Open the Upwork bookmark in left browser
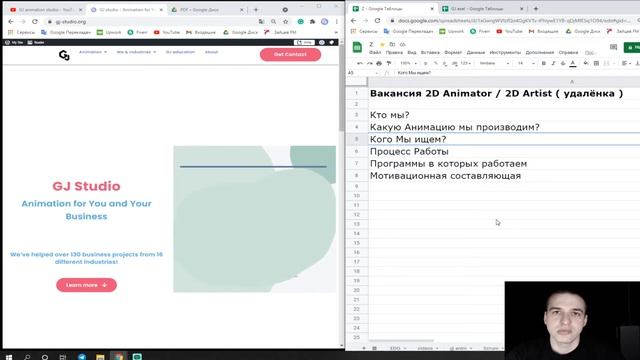The image size is (640, 360). click(109, 32)
